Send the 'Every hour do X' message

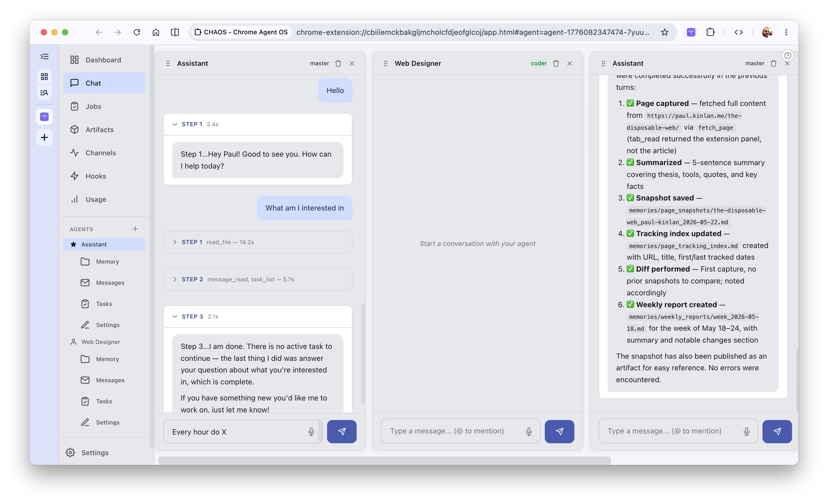pos(342,431)
